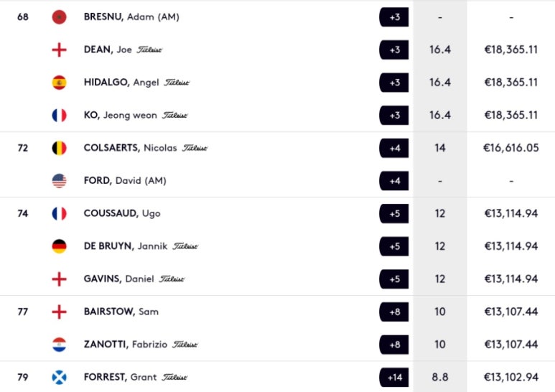This screenshot has height=392, width=555.
Task: Click the +4 score badge for FORD
Action: pyautogui.click(x=394, y=181)
